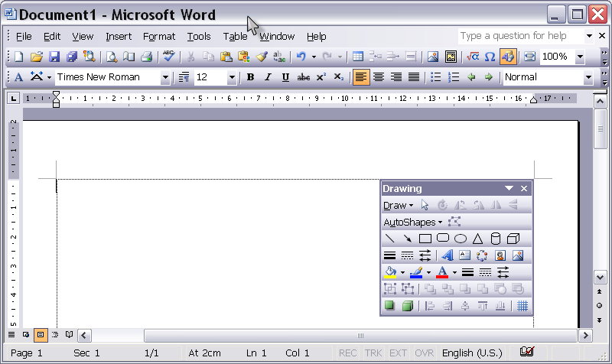This screenshot has width=612, height=364.
Task: Open the Format menu
Action: (x=159, y=36)
